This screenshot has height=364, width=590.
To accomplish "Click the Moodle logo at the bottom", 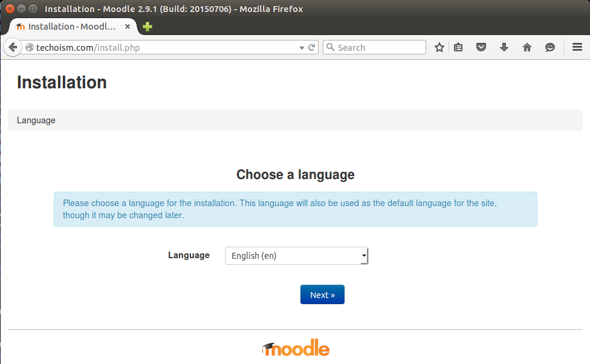I will tap(296, 348).
